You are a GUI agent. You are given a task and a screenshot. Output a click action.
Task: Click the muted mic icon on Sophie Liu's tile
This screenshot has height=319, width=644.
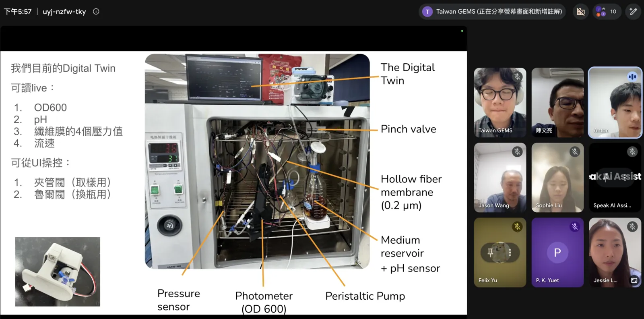[575, 151]
